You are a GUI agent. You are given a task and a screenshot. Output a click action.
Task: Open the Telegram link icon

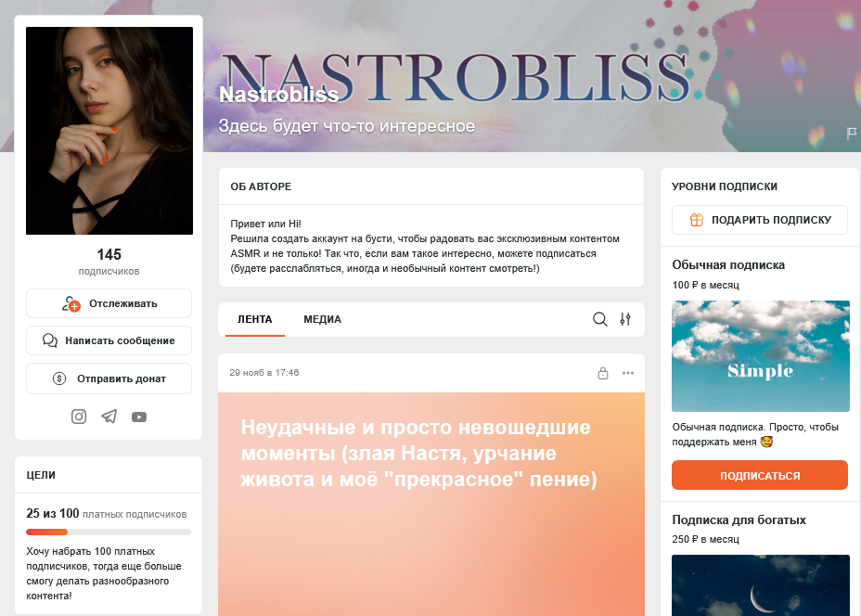click(109, 417)
